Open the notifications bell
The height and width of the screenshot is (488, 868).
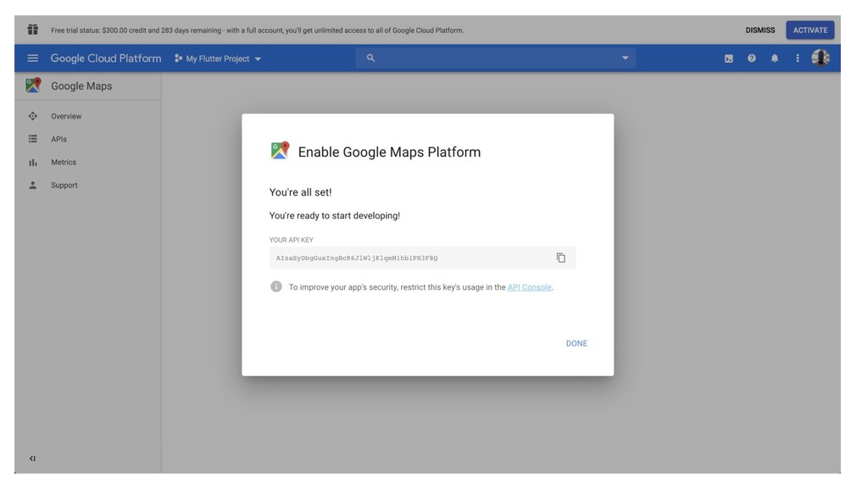775,58
